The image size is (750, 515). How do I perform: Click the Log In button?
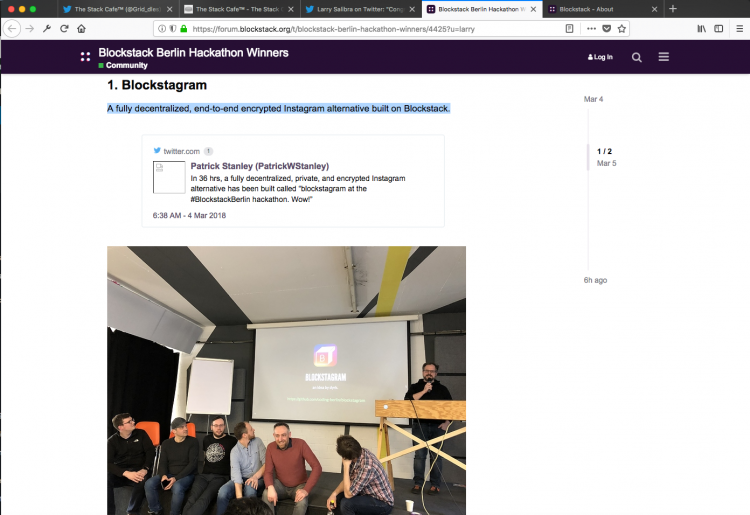click(x=600, y=57)
